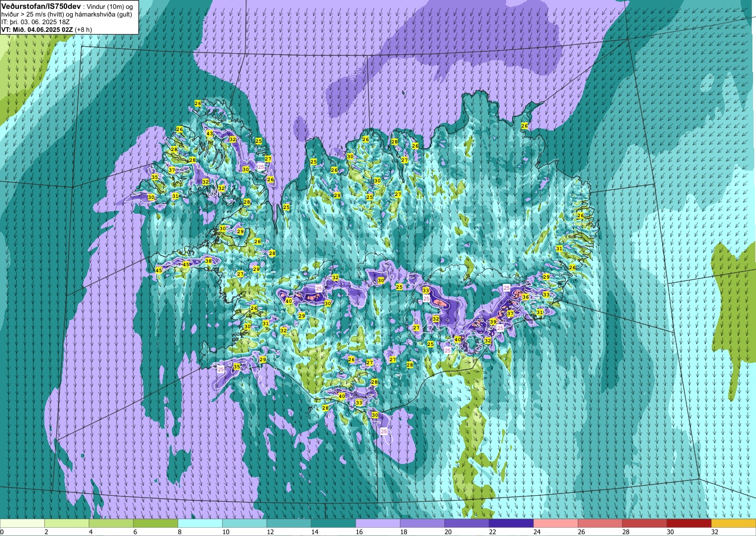This screenshot has width=756, height=536.
Task: Click the 30–32 m/s dark red legend swatch
Action: [x=689, y=523]
